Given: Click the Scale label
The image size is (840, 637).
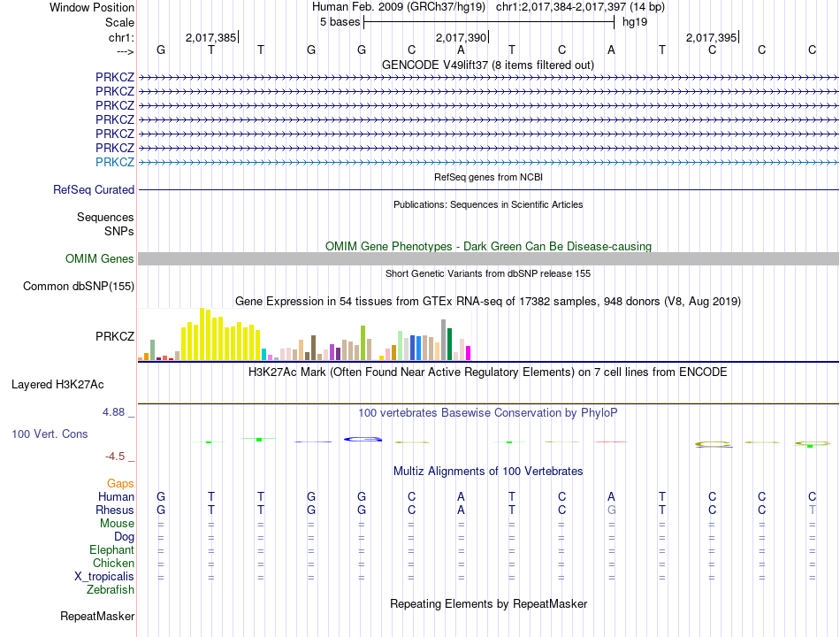Looking at the screenshot, I should click(x=119, y=22).
